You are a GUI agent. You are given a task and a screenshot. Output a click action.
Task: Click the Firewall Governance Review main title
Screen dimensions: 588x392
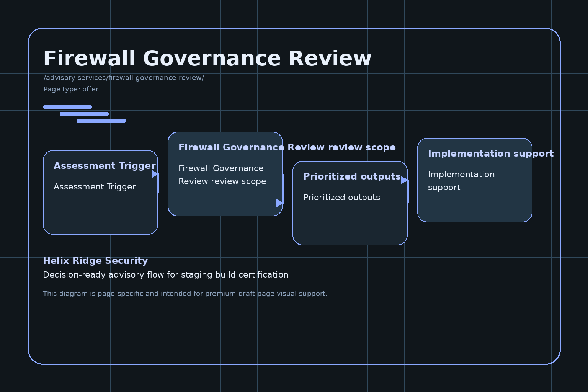(207, 59)
